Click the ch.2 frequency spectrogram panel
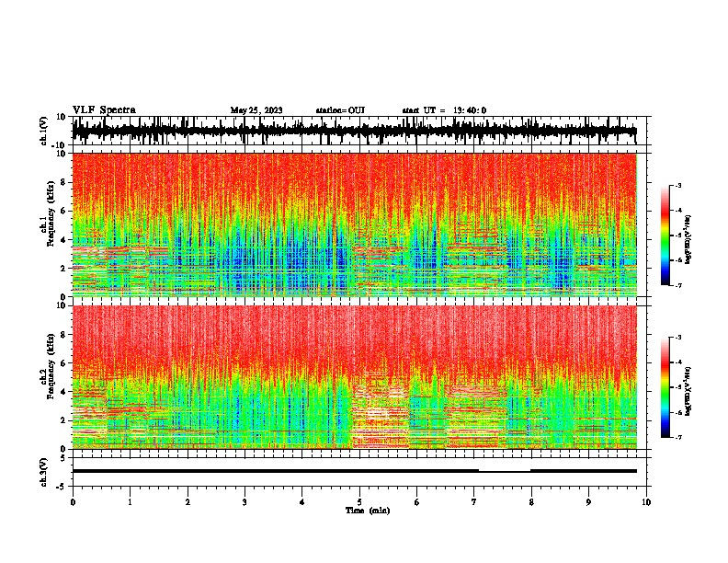The width and height of the screenshot is (728, 563). 355,377
